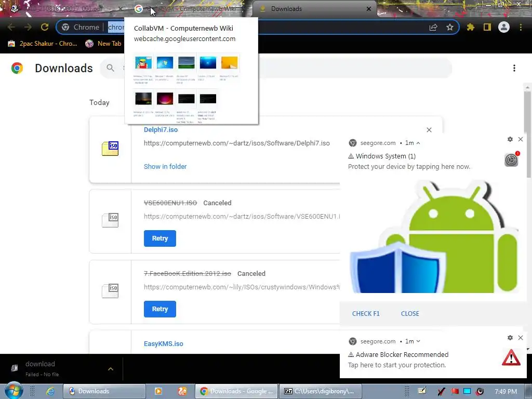Click CHECK F1 on the notification

coord(366,313)
